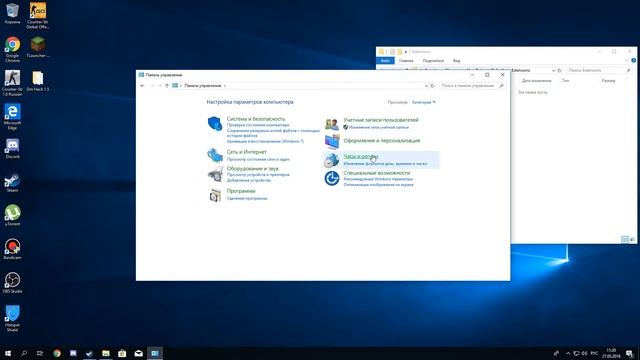This screenshot has height=360, width=640.
Task: Click the Control Panel search magnifier icon
Action: pos(501,86)
